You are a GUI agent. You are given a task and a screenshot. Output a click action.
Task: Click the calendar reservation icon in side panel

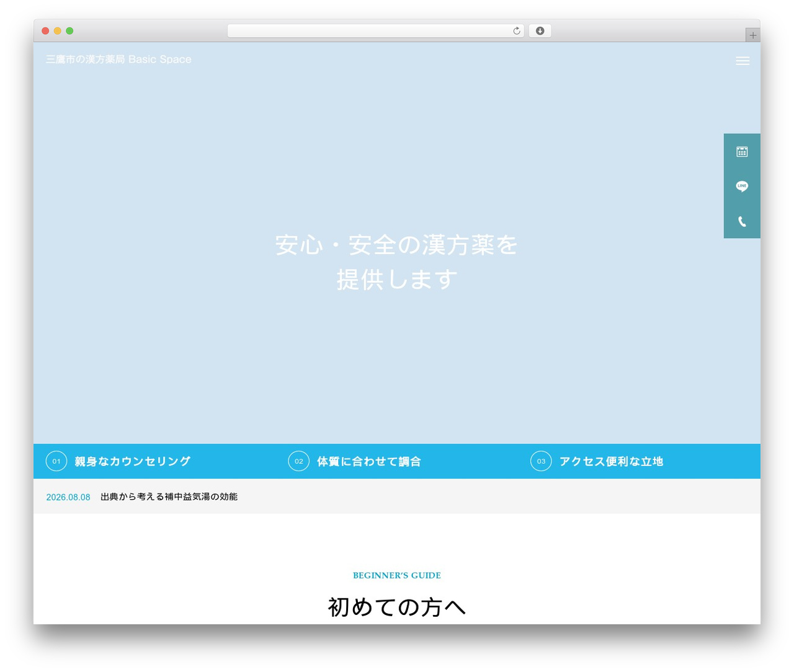(742, 151)
